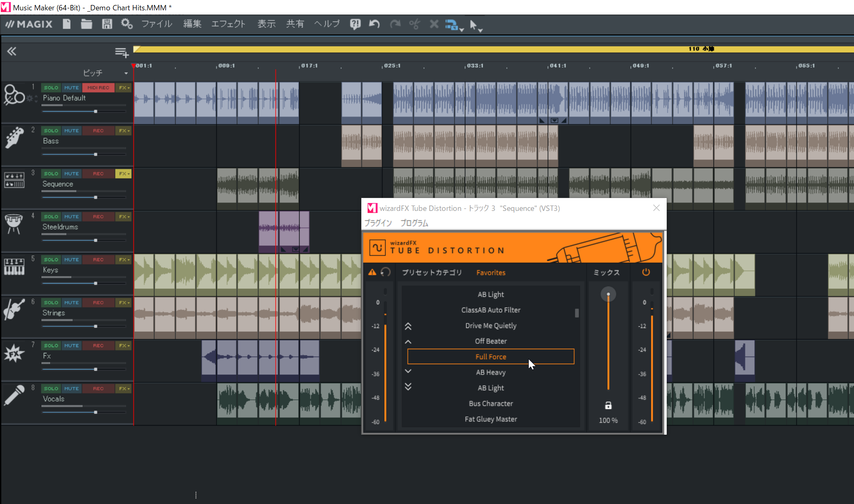The image size is (854, 504).
Task: Click the Steeldrums instrument icon
Action: click(14, 224)
